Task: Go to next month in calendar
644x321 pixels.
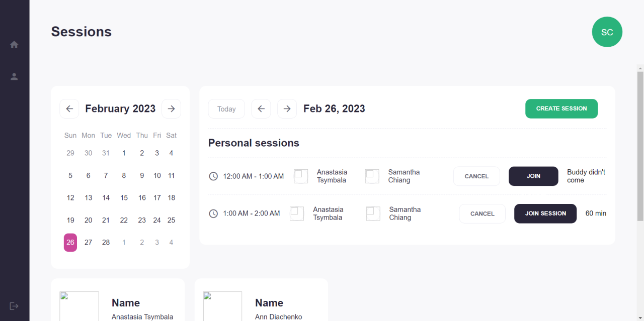Action: [171, 109]
